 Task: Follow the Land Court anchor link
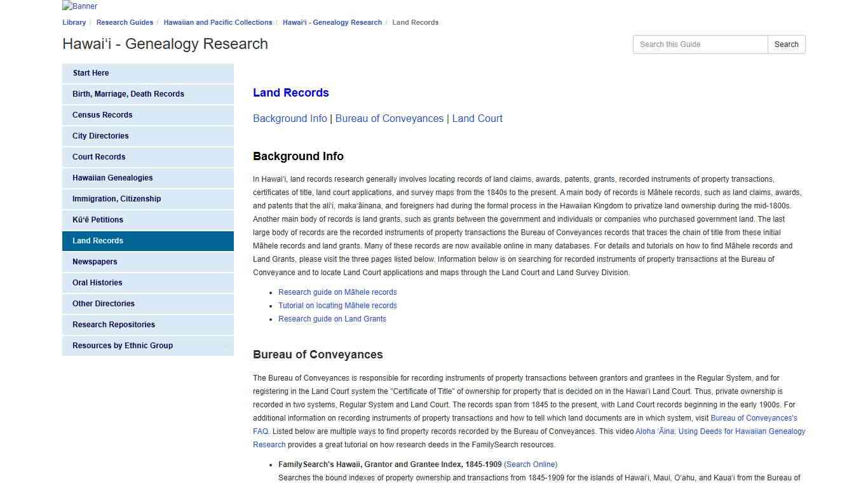click(477, 118)
